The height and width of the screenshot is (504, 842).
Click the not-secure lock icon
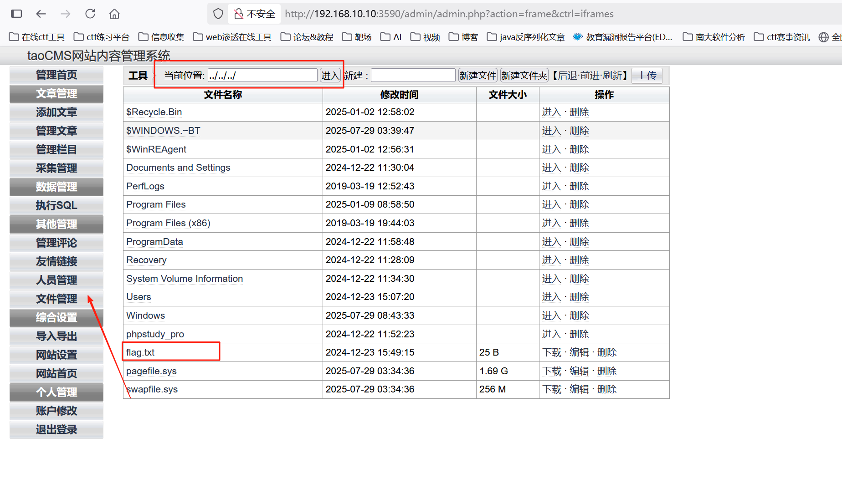pyautogui.click(x=238, y=14)
